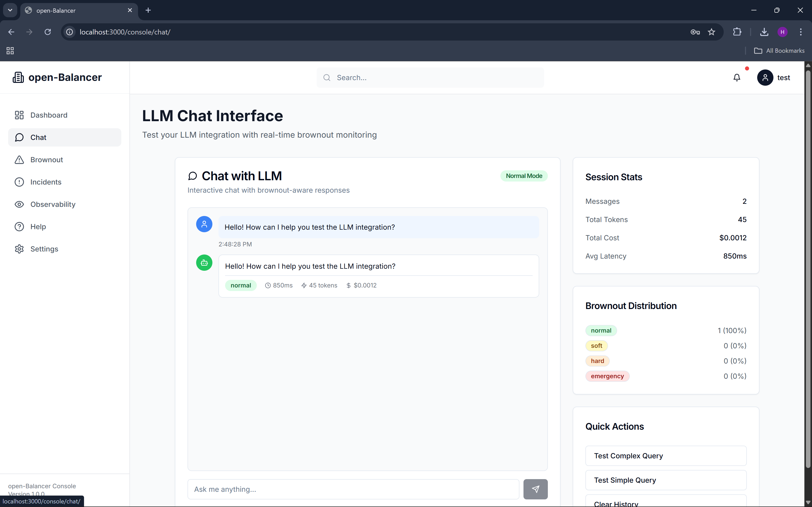Focus the Ask me anything input
The width and height of the screenshot is (812, 507).
click(x=353, y=489)
